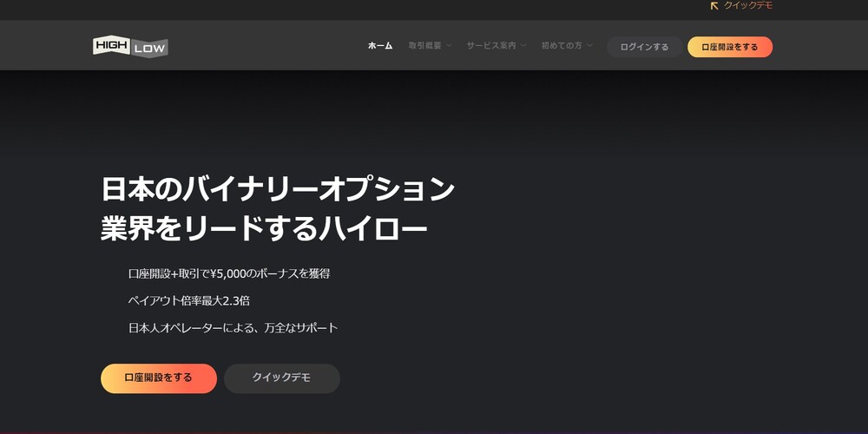868x434 pixels.
Task: Expand the 取引概要 chevron
Action: click(x=449, y=46)
